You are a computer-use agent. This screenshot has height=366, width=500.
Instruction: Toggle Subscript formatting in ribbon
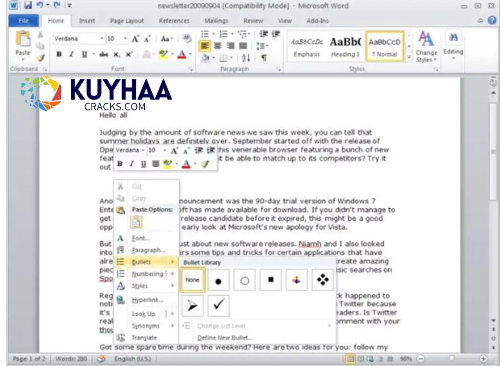coord(116,54)
